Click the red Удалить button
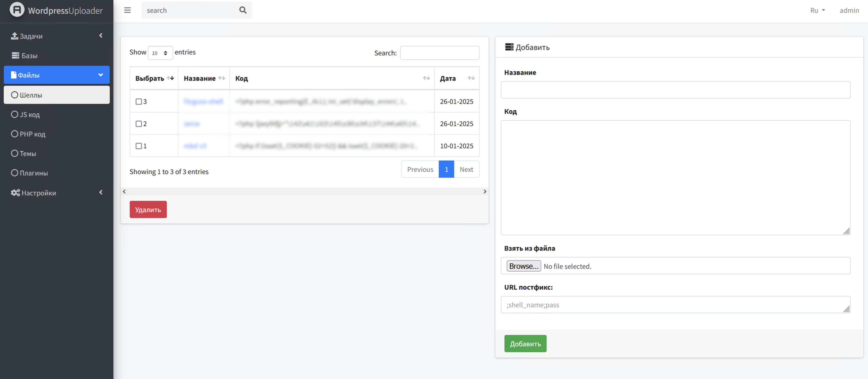The height and width of the screenshot is (379, 868). coord(148,209)
